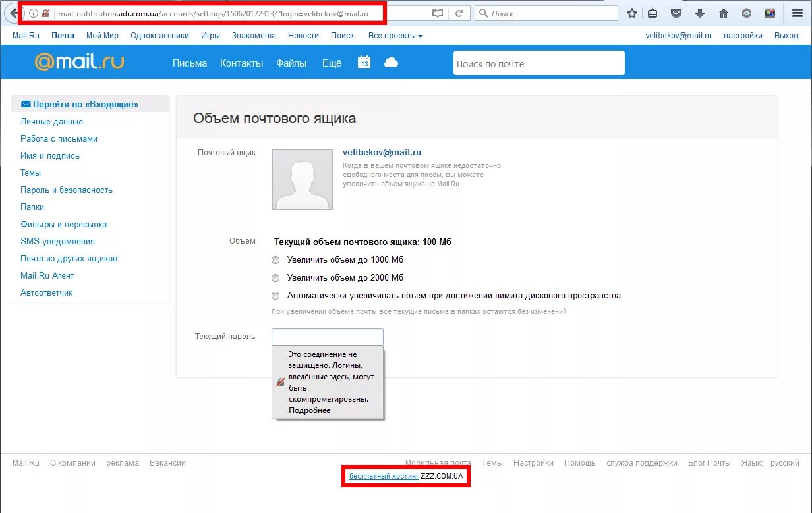Image resolution: width=812 pixels, height=513 pixels.
Task: Open реклама link in footer
Action: click(x=123, y=463)
